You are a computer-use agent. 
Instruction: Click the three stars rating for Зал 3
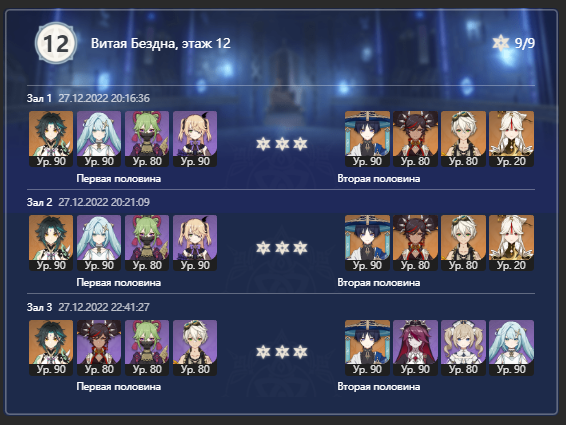pos(282,352)
